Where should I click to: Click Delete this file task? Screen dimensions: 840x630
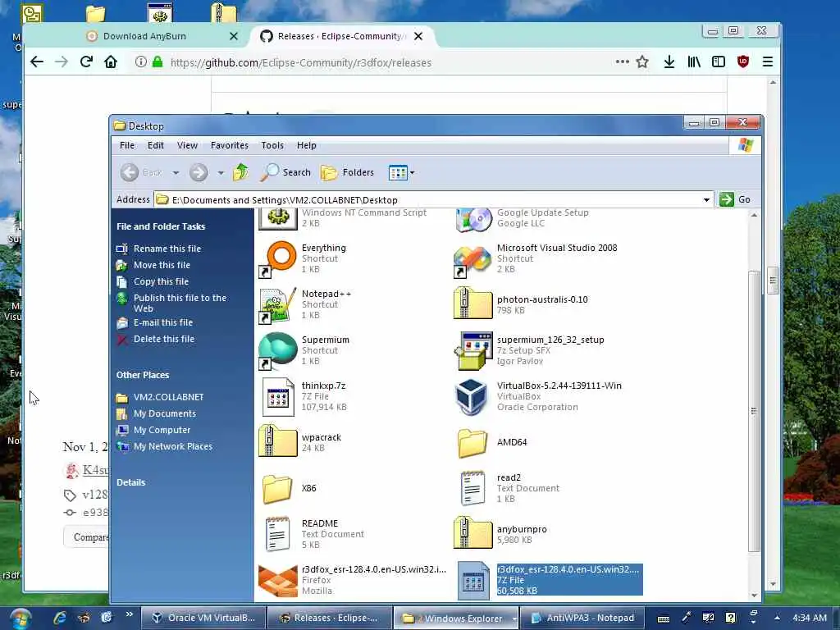(164, 339)
